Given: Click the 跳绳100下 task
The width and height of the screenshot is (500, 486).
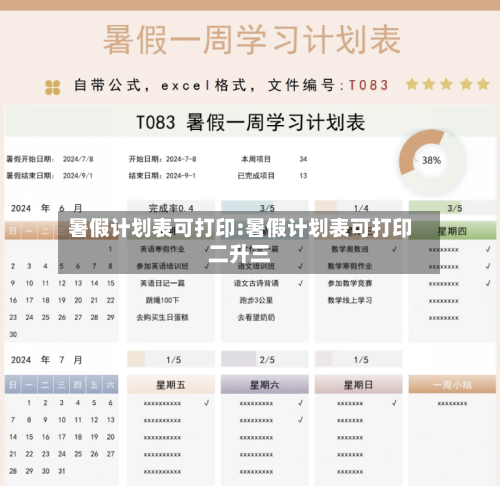Looking at the screenshot, I should [x=162, y=300].
